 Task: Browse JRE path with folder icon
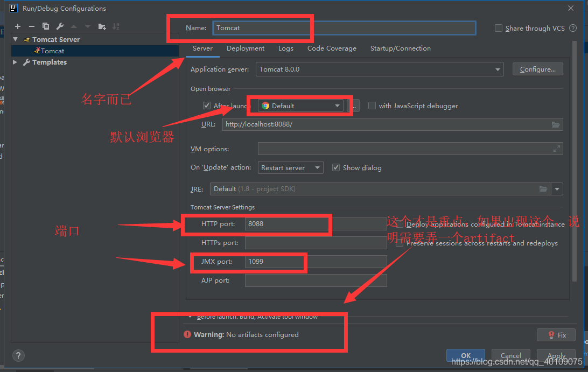543,189
